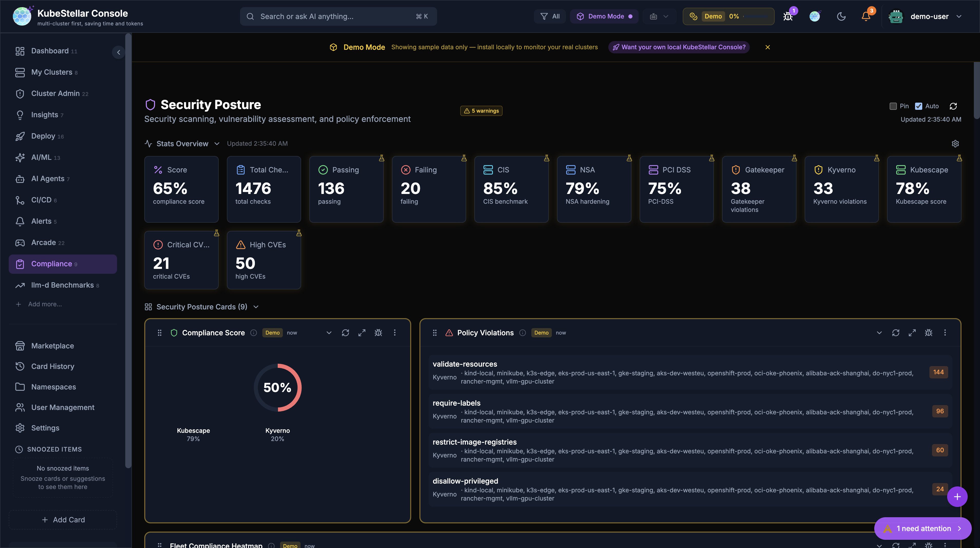980x548 pixels.
Task: Open three-dot menu on Policy Violations card
Action: click(x=945, y=333)
